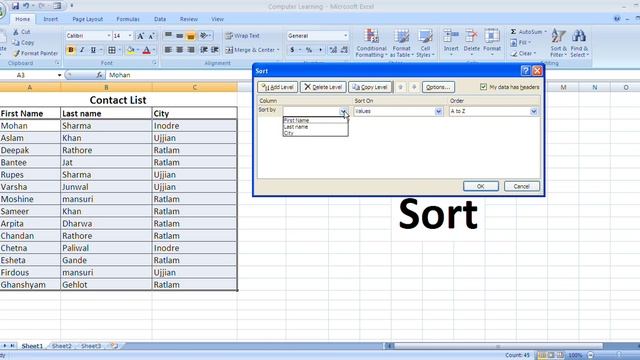Click the horizontal scrollbar at bottom
Screen dimensions: 640x360
pos(498,346)
